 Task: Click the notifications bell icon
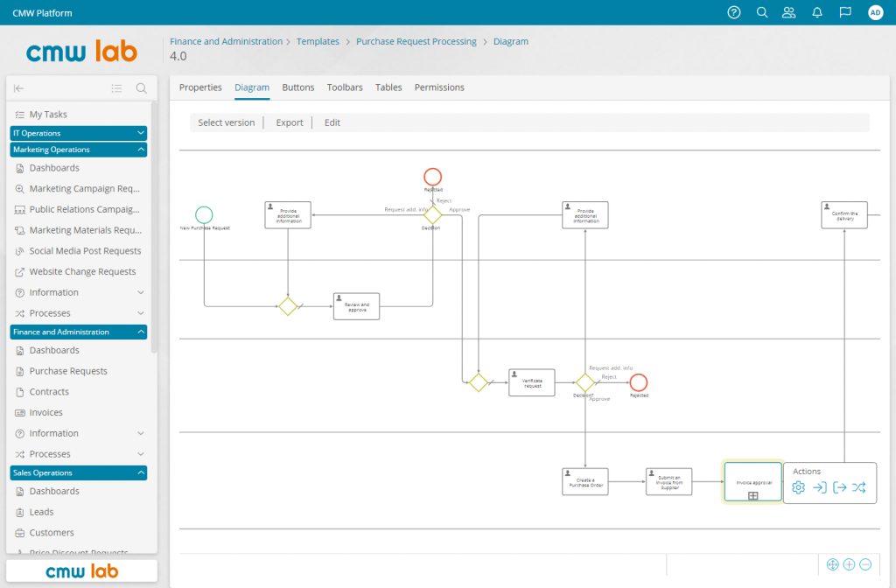[x=815, y=12]
